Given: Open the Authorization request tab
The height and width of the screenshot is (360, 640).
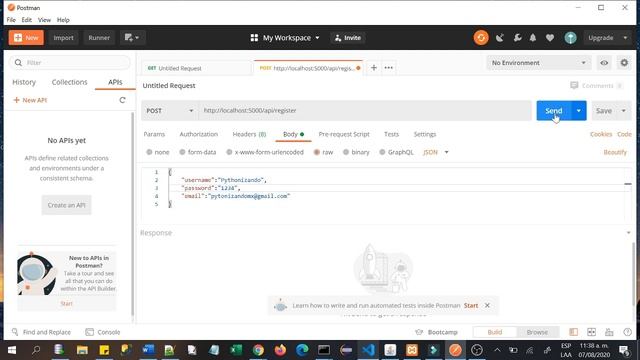Looking at the screenshot, I should pyautogui.click(x=199, y=134).
